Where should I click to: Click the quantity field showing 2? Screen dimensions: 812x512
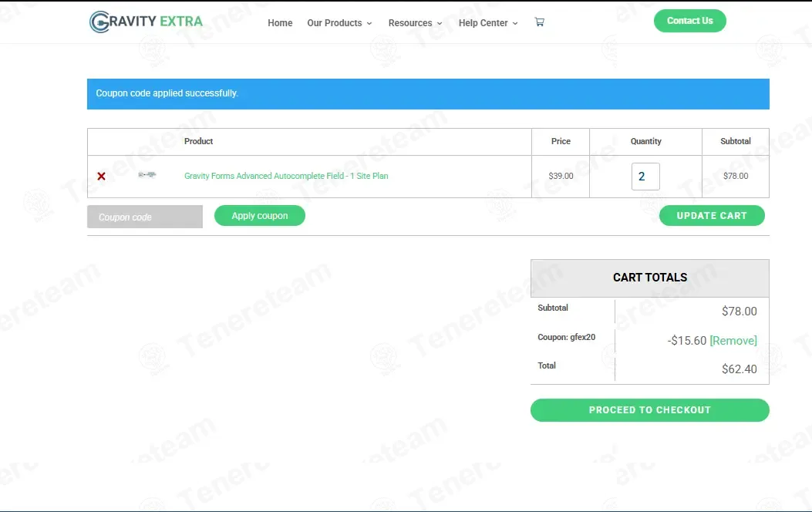pyautogui.click(x=645, y=177)
